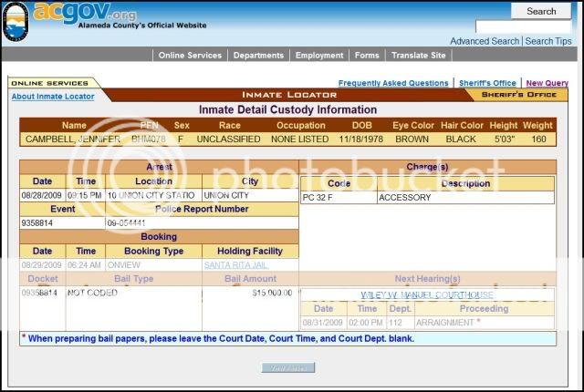Open the Advanced Search link
Screen dimensions: 584x392
[x=485, y=41]
